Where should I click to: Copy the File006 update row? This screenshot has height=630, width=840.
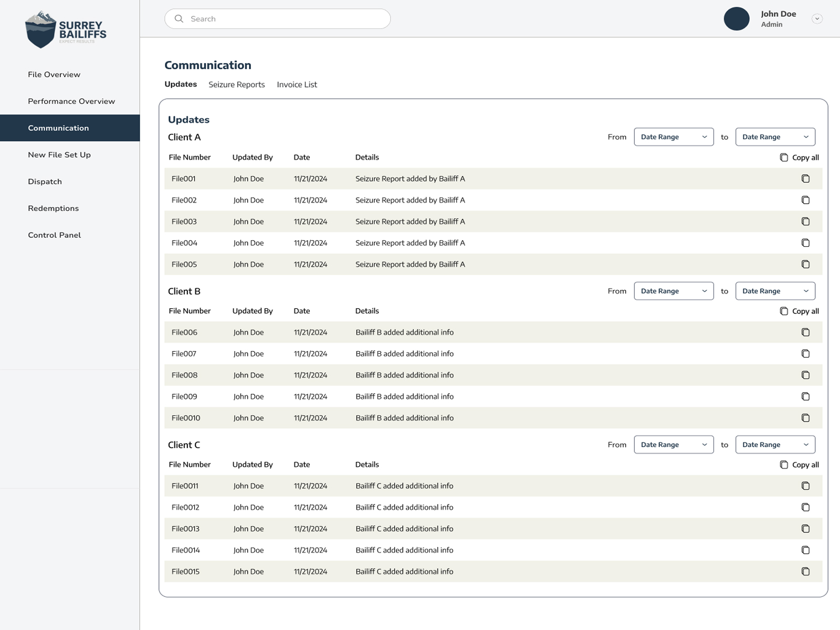[805, 332]
